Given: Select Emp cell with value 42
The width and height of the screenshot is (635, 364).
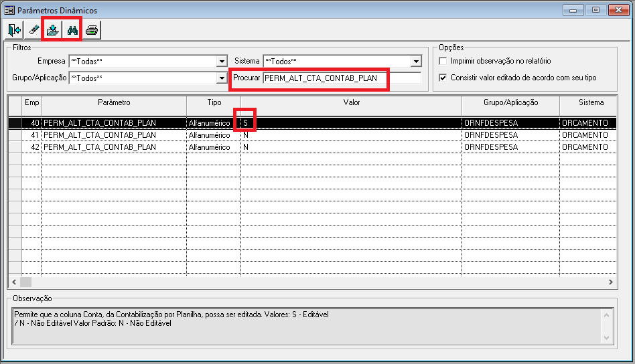Looking at the screenshot, I should pos(31,147).
